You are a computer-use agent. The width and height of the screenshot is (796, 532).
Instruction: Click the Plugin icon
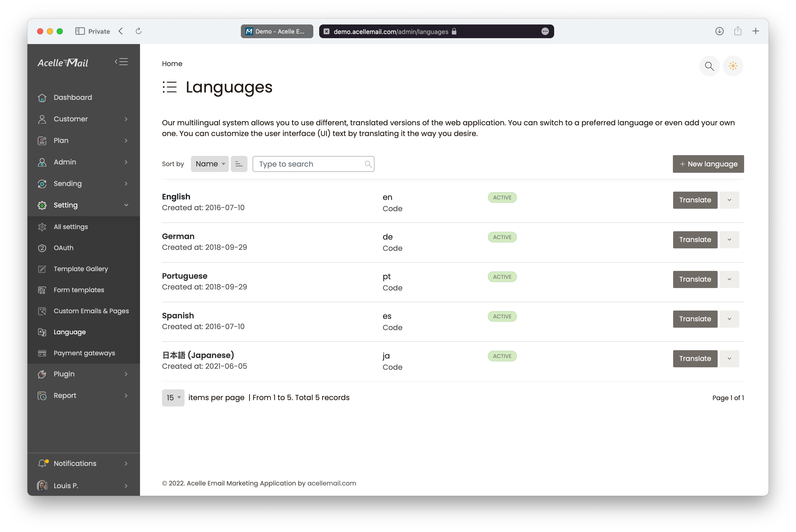tap(42, 374)
